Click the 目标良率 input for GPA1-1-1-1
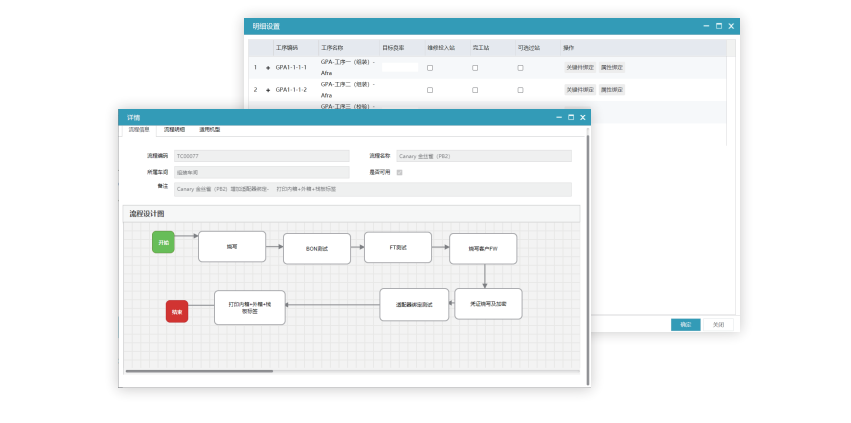Image resolution: width=851 pixels, height=423 pixels. coord(400,67)
